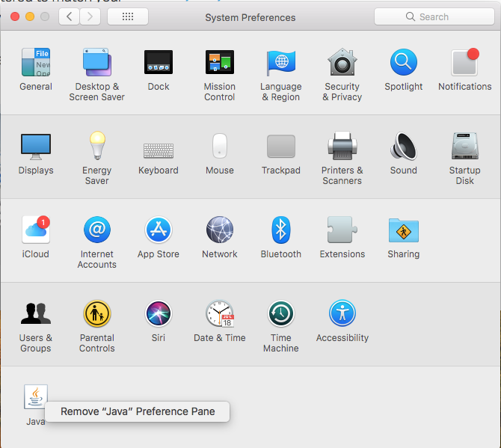
Task: Click the Java preference pane icon
Action: (35, 397)
